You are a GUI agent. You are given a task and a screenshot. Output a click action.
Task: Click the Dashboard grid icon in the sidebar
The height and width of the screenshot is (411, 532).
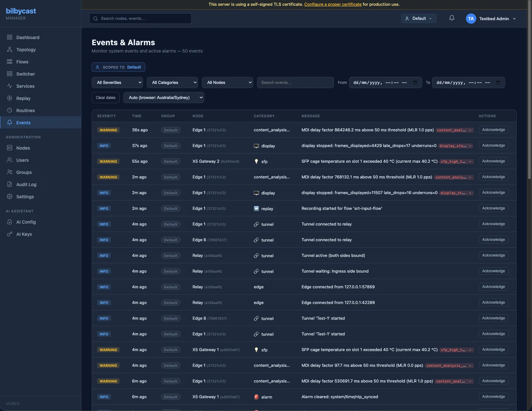point(10,37)
